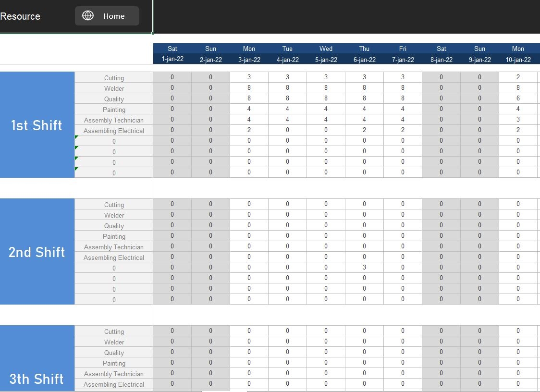Select the Welder label in 1st Shift
Viewport: 540px width, 392px height.
(114, 88)
